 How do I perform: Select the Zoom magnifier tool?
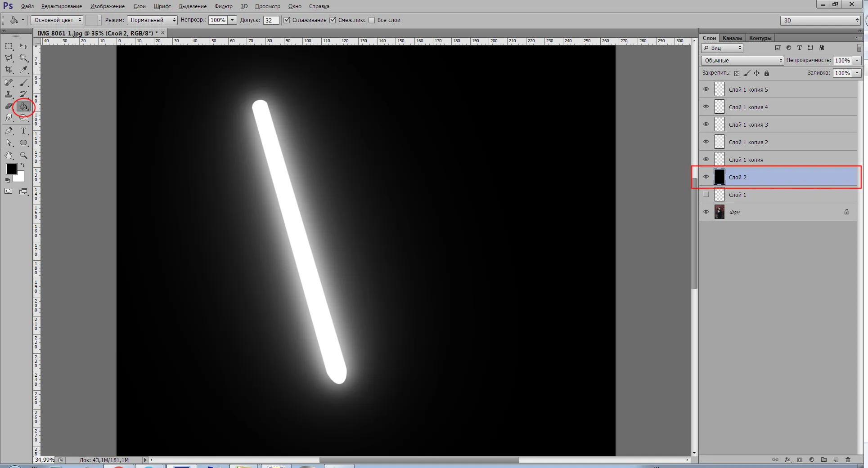[x=23, y=156]
